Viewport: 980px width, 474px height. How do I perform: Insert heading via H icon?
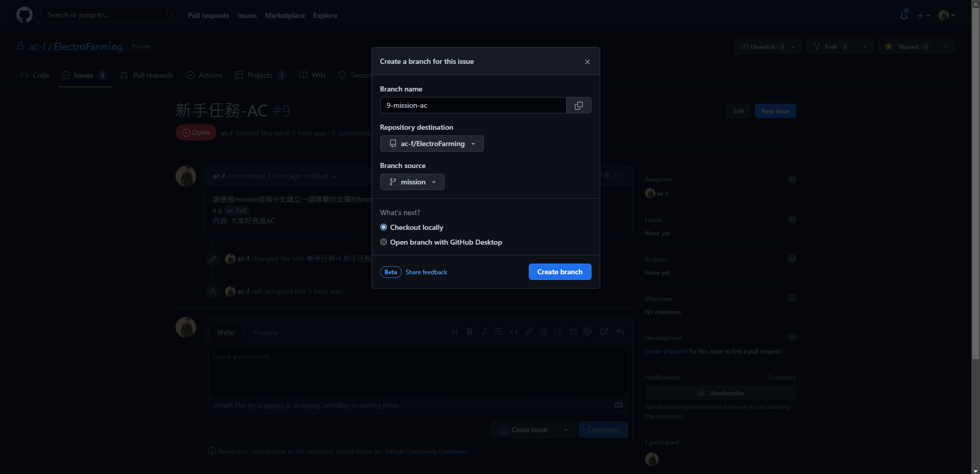[454, 331]
